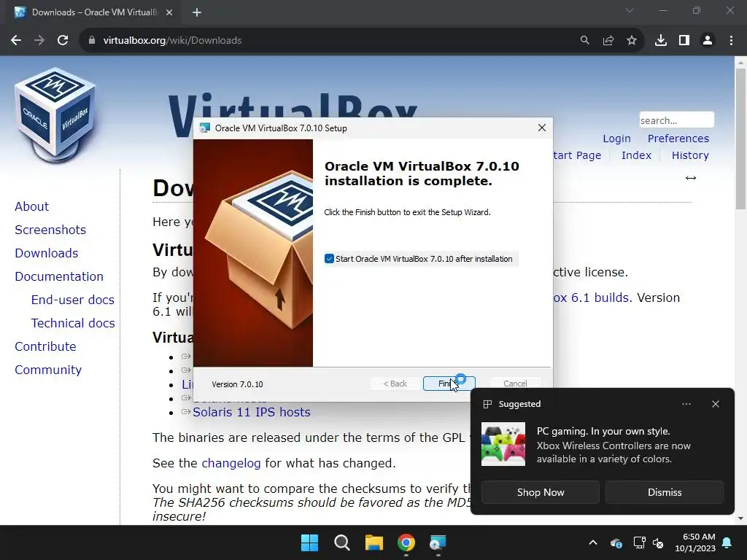This screenshot has width=747, height=560.
Task: Close the Suggested notification
Action: pos(716,404)
